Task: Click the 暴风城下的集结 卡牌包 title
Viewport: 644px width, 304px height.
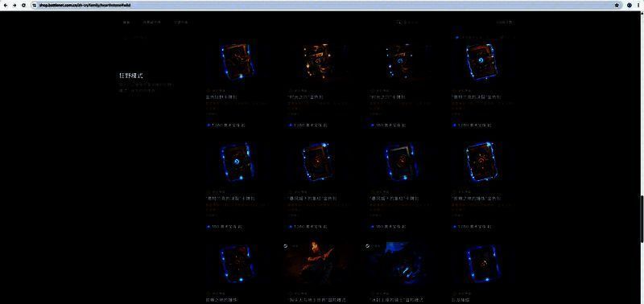Action: [x=394, y=199]
